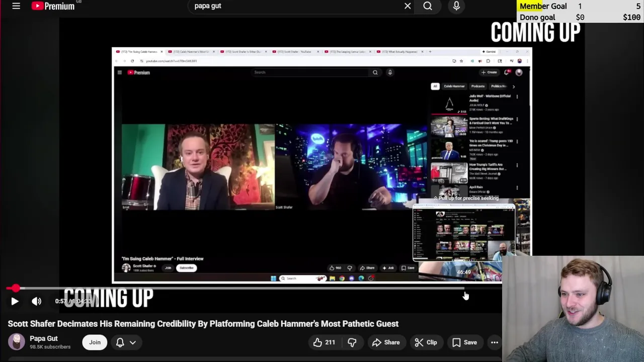Open Chrome icon in recorded Windows taskbar

342,279
